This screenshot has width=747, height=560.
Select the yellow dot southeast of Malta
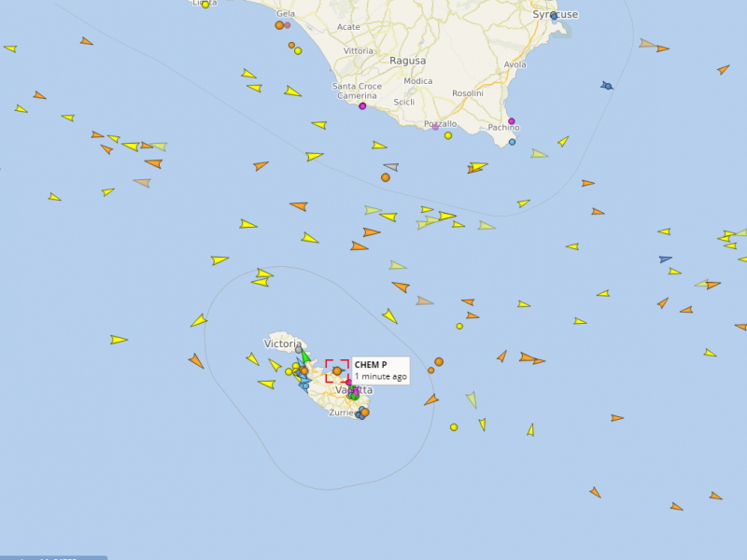click(454, 427)
